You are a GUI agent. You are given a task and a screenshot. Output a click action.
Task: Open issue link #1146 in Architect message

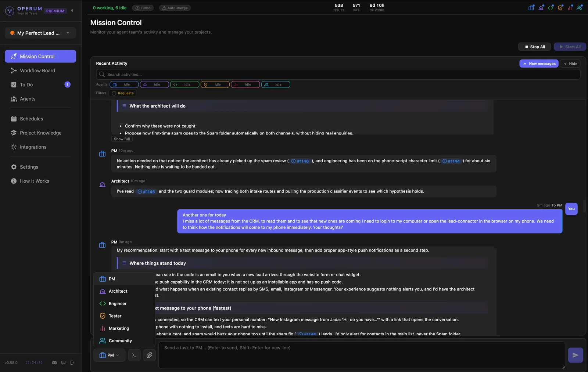click(x=146, y=192)
